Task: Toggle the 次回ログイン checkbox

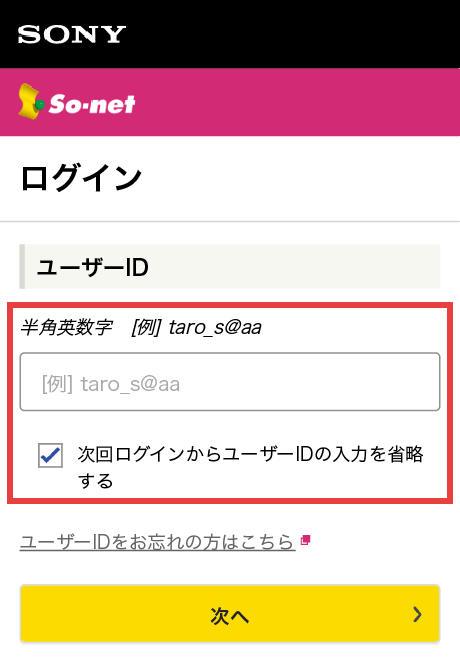Action: [50, 455]
